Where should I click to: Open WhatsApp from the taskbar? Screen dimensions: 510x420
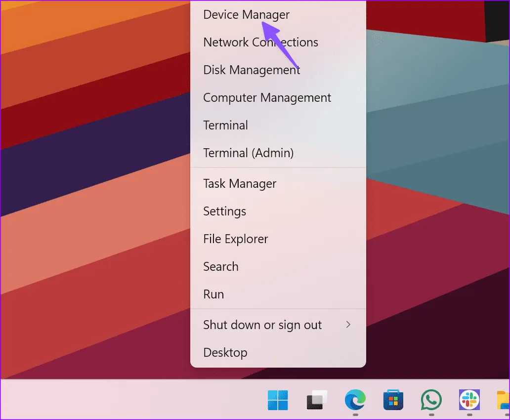pyautogui.click(x=431, y=400)
